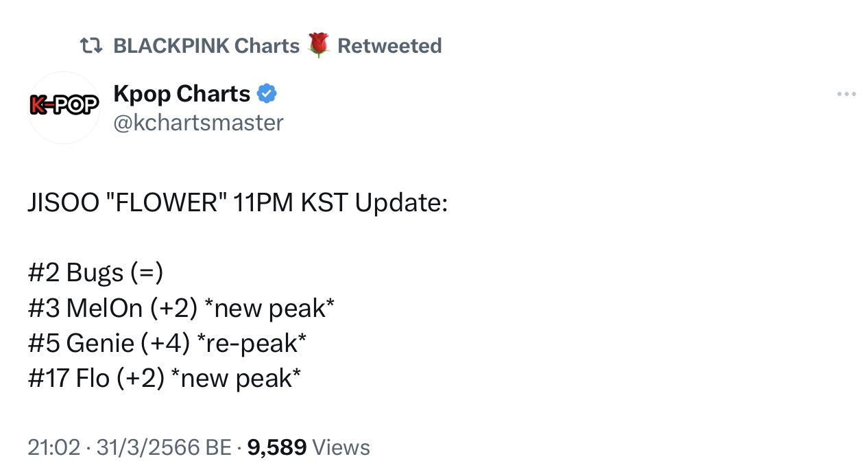Open the Kpop Charts display name
The width and height of the screenshot is (868, 461).
coord(182,93)
